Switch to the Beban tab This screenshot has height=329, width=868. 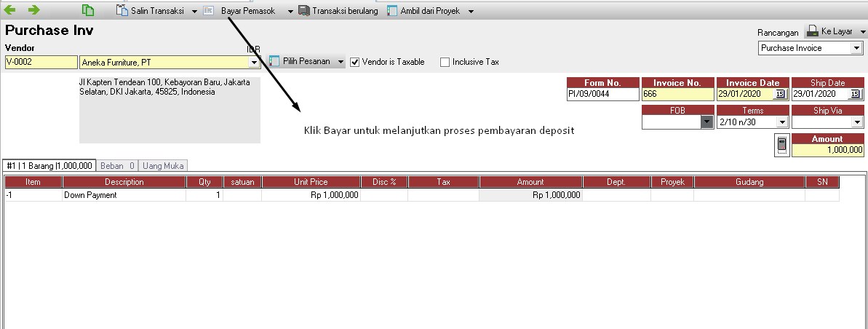116,165
